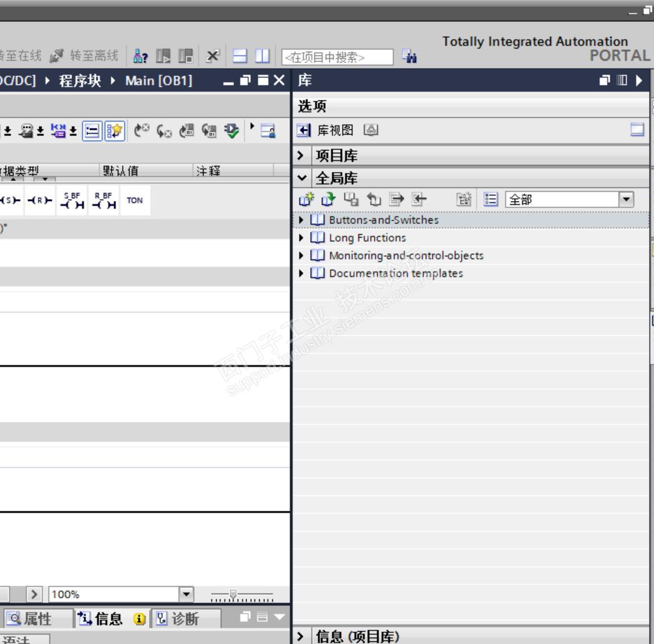Collapse the library task card arrow
This screenshot has width=654, height=644.
click(638, 80)
